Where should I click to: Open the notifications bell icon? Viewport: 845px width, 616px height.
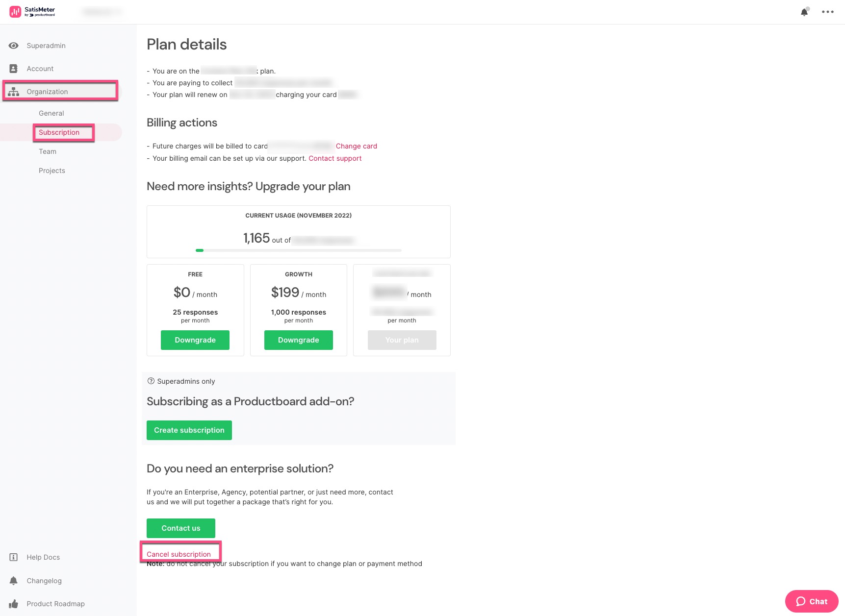click(x=804, y=12)
